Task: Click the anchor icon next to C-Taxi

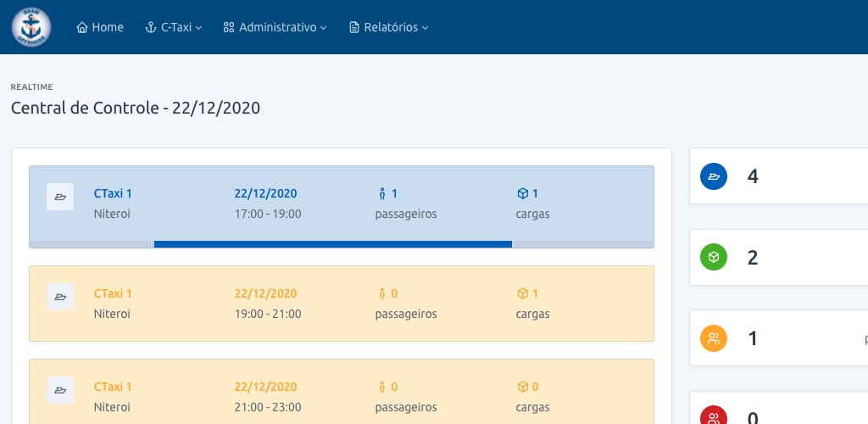Action: pyautogui.click(x=151, y=27)
